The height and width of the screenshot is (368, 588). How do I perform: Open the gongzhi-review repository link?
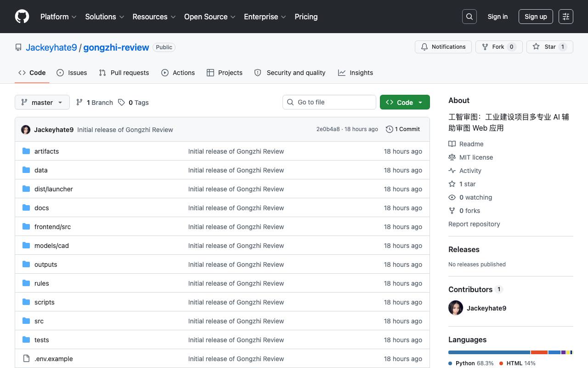pyautogui.click(x=116, y=47)
